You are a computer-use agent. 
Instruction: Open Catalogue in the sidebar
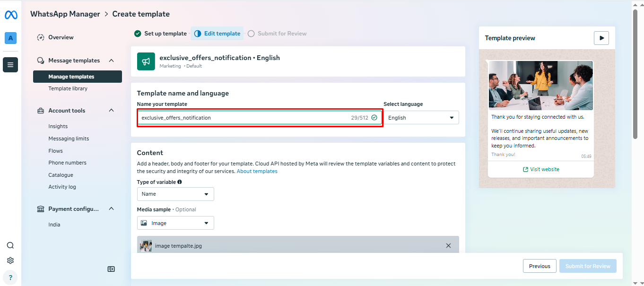click(x=61, y=175)
